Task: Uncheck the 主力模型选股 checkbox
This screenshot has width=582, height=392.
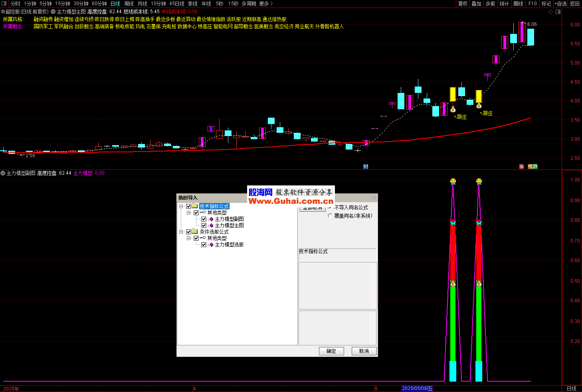Action: point(204,244)
